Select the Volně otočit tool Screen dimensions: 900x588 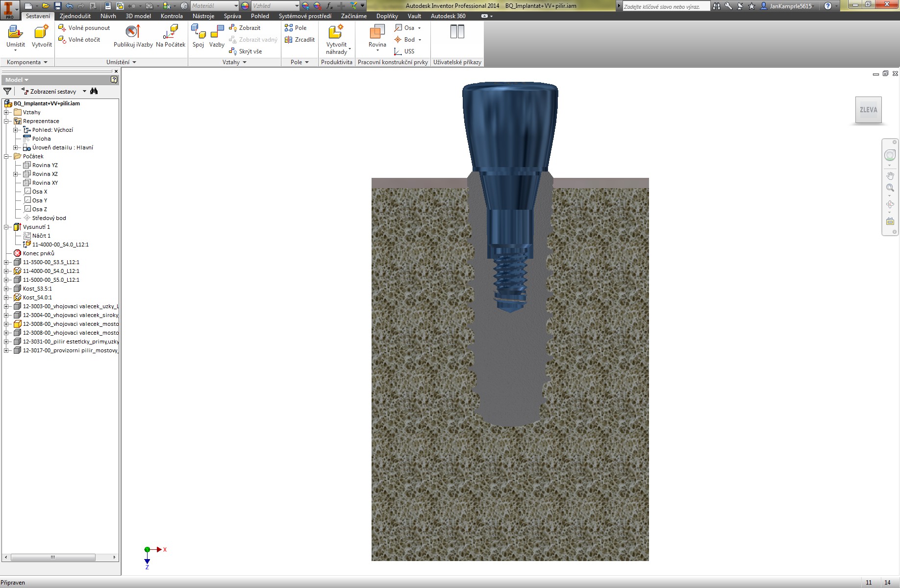[79, 40]
